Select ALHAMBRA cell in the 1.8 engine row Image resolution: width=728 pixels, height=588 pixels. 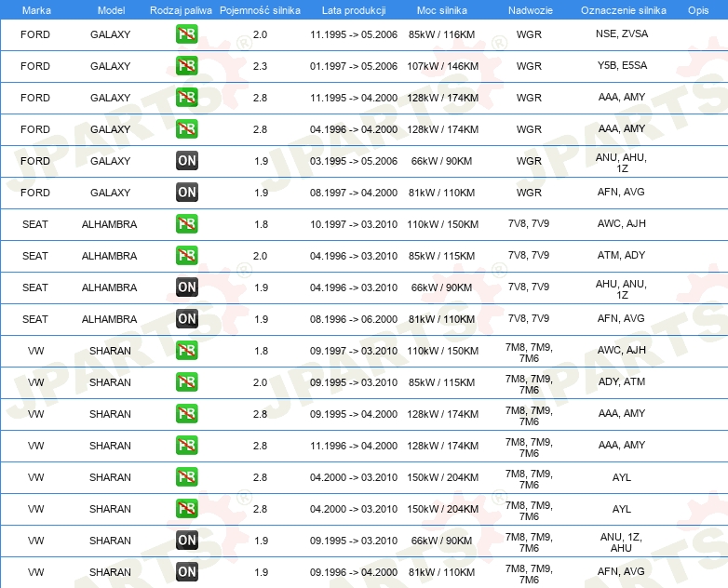point(110,224)
